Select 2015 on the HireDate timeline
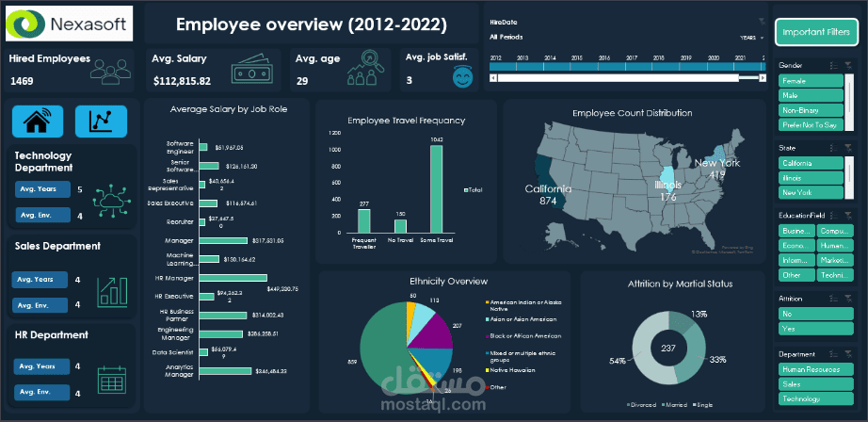This screenshot has height=422, width=868. 584,66
